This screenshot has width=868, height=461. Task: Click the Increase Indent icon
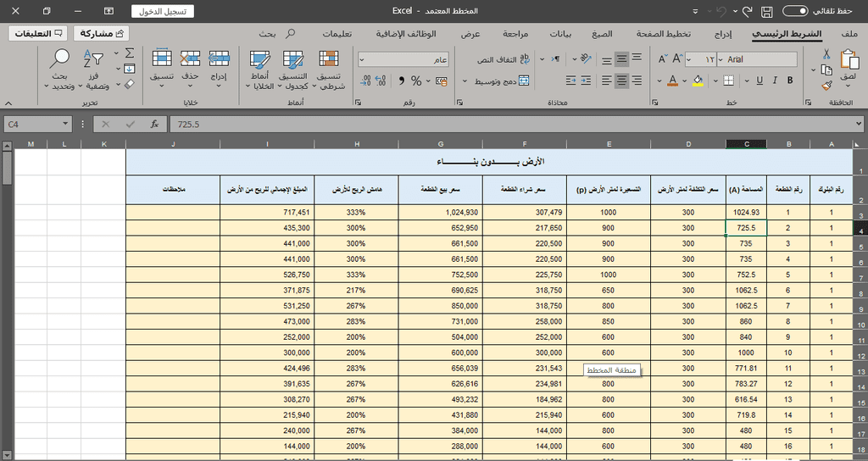tap(586, 81)
